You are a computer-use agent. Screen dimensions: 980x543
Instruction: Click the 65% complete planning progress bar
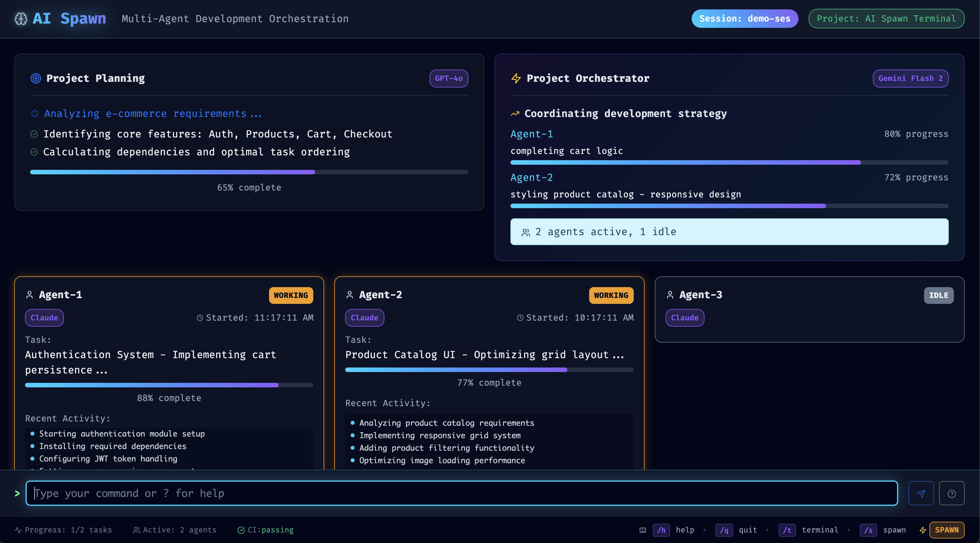coord(249,172)
